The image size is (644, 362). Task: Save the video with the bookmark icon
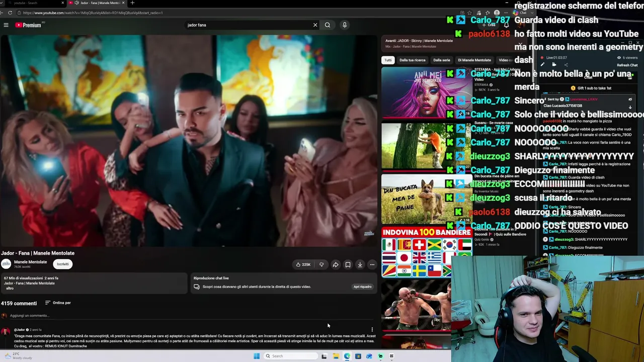348,264
